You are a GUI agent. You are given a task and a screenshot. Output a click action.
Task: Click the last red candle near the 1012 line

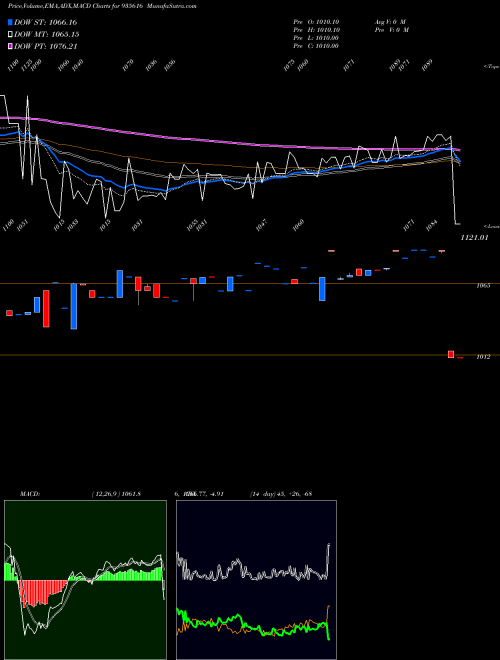tap(451, 354)
